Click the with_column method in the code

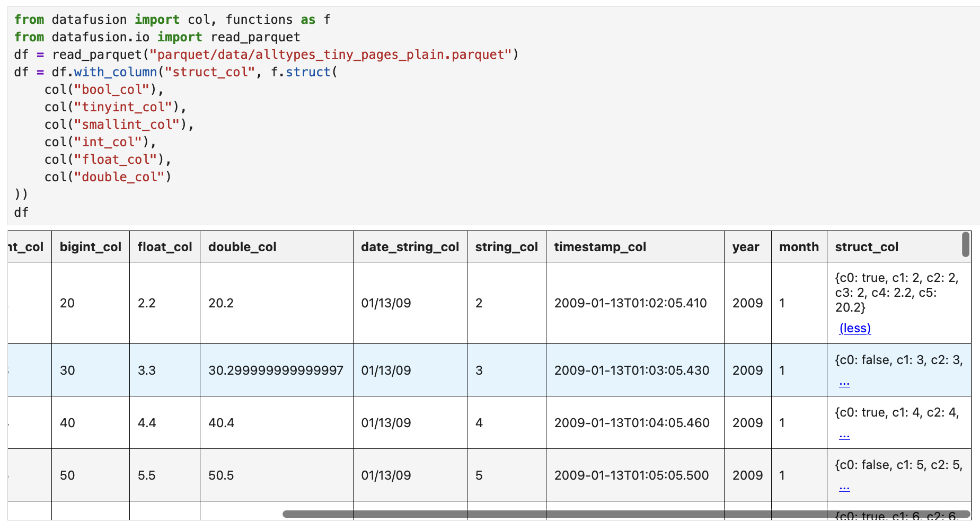(115, 72)
